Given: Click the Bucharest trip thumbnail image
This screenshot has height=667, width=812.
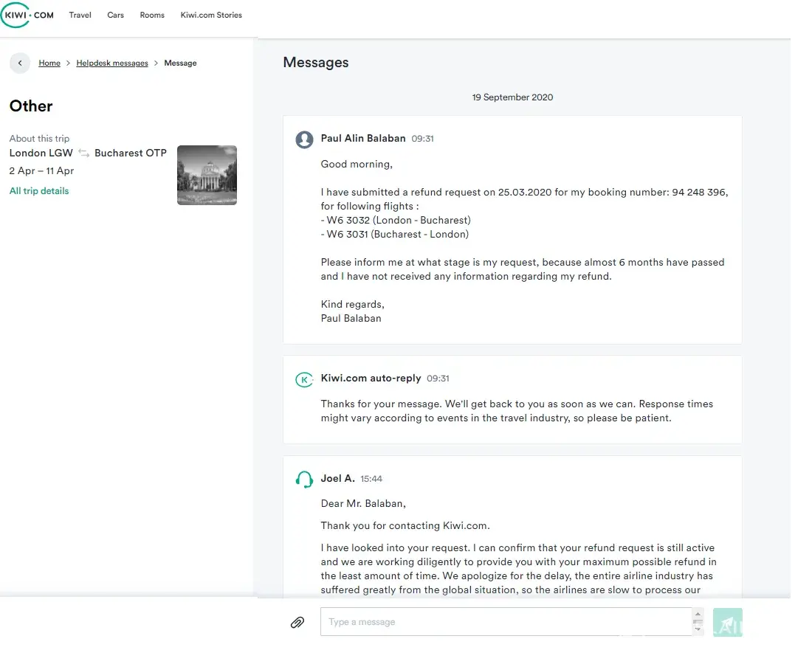Looking at the screenshot, I should coord(207,175).
